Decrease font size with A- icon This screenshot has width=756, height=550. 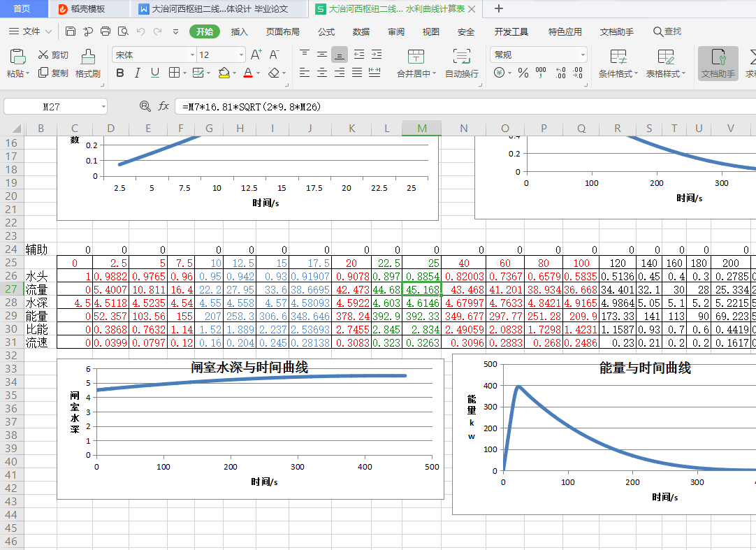[274, 55]
